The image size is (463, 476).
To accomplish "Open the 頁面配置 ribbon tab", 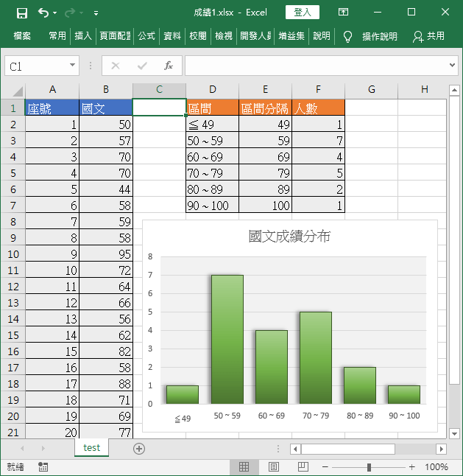I will click(x=115, y=36).
